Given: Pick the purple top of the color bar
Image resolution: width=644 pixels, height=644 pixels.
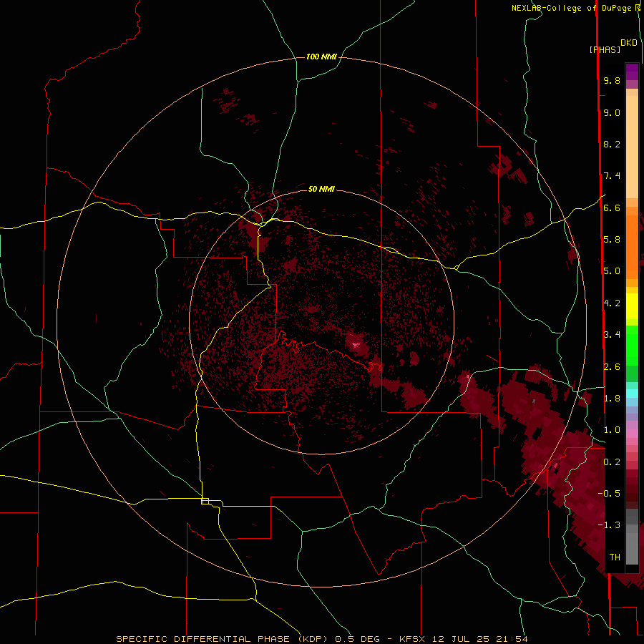Looking at the screenshot, I should (632, 72).
